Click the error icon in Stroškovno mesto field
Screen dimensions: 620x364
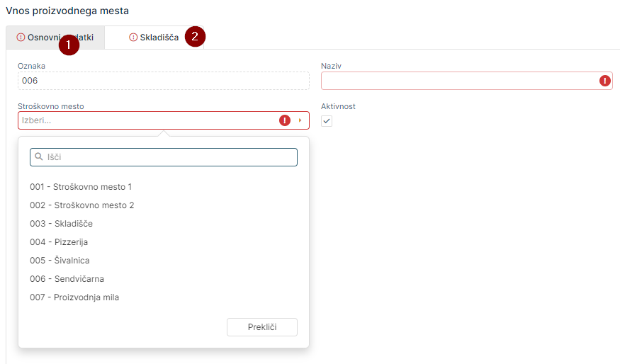pos(285,120)
